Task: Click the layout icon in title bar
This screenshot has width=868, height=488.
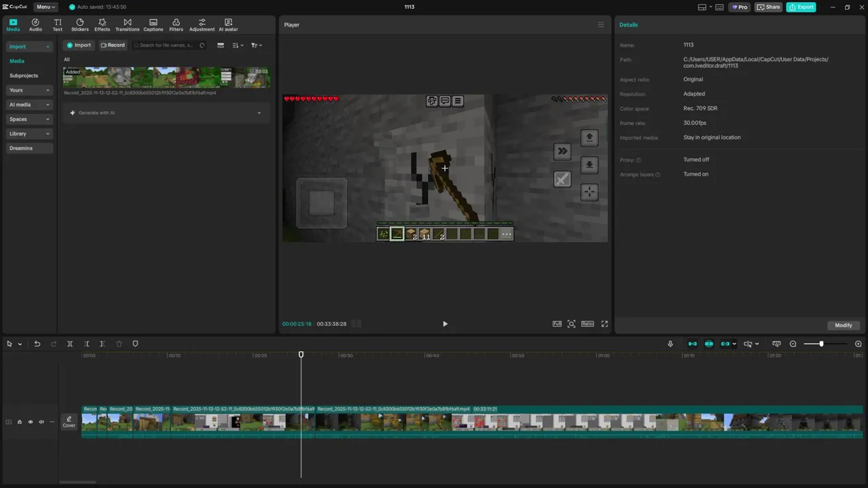Action: point(702,7)
